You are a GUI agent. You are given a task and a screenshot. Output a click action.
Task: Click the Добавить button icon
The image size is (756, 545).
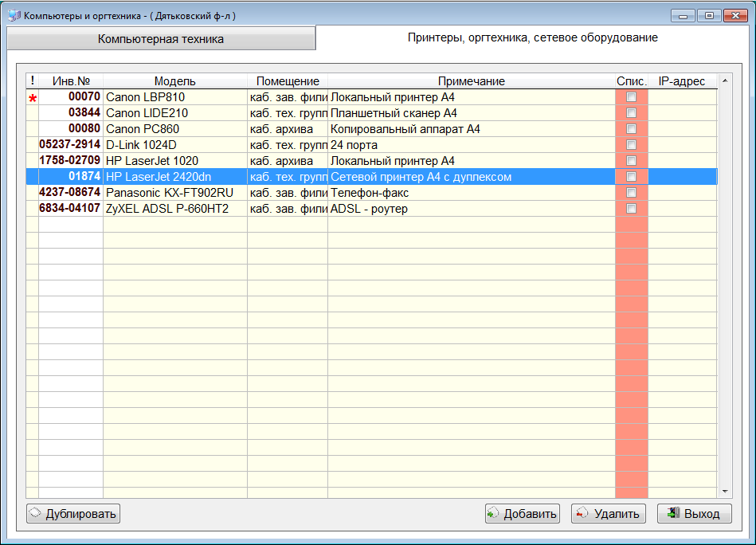pyautogui.click(x=493, y=512)
